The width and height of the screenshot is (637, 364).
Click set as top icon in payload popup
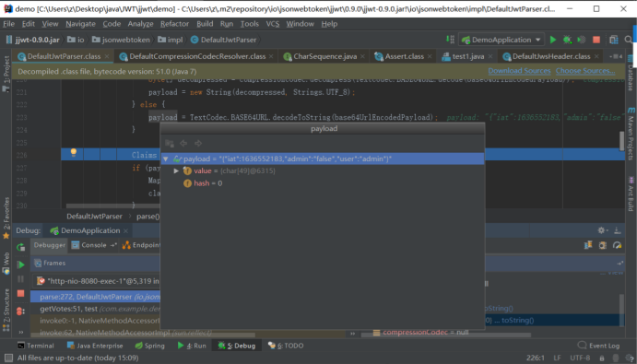[170, 143]
